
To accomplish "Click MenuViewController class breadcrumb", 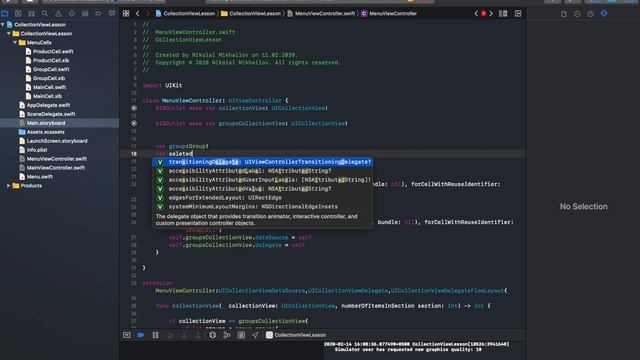I will click(x=389, y=13).
